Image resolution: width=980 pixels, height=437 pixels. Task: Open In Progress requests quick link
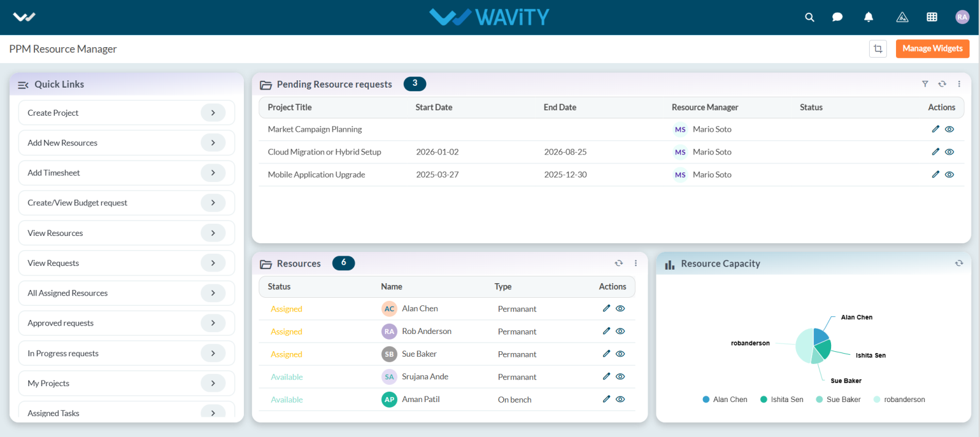coord(127,353)
